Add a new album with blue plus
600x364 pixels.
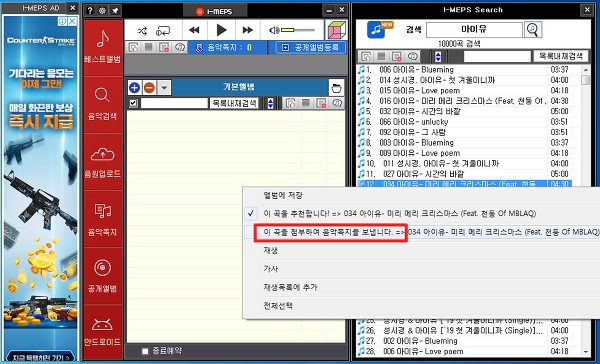tap(134, 88)
